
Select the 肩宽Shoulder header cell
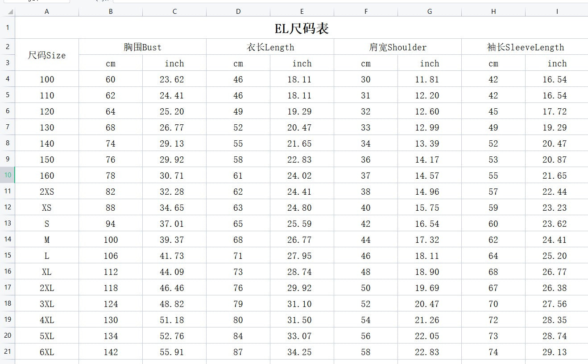398,47
